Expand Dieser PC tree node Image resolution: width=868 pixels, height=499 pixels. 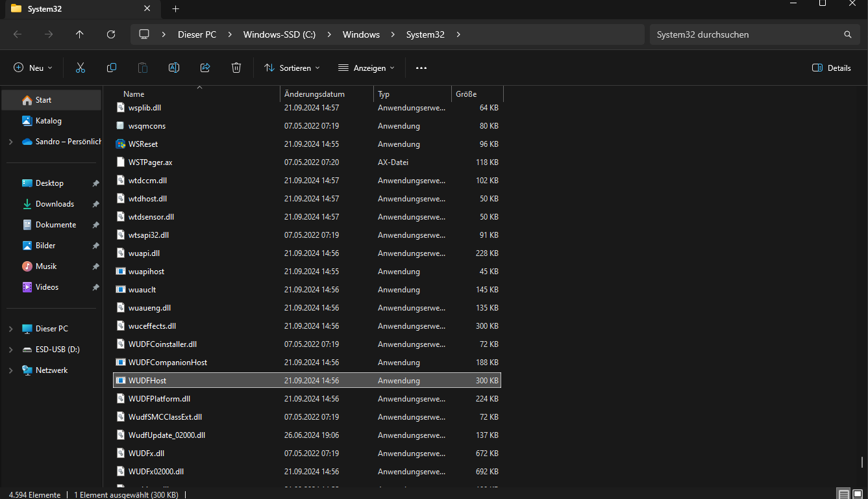click(10, 329)
